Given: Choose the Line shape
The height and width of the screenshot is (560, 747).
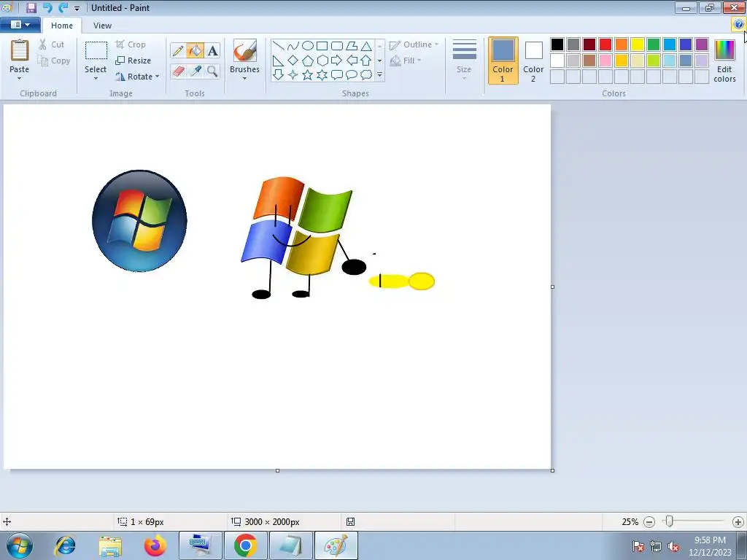Looking at the screenshot, I should pyautogui.click(x=278, y=46).
